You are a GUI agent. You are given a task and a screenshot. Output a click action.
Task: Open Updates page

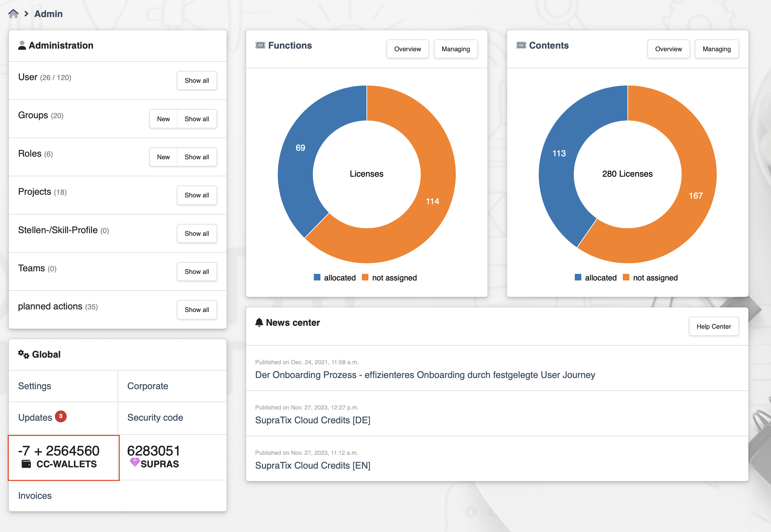pyautogui.click(x=35, y=417)
